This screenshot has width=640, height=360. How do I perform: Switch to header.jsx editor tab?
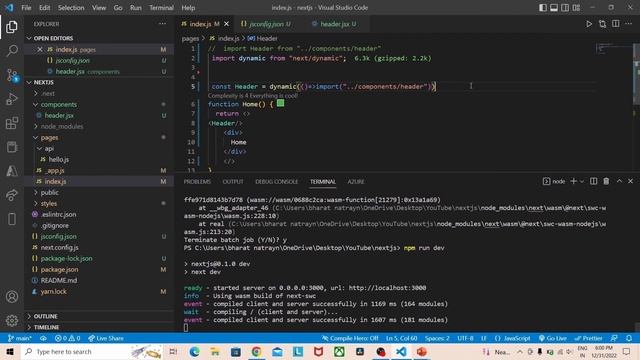pyautogui.click(x=334, y=24)
